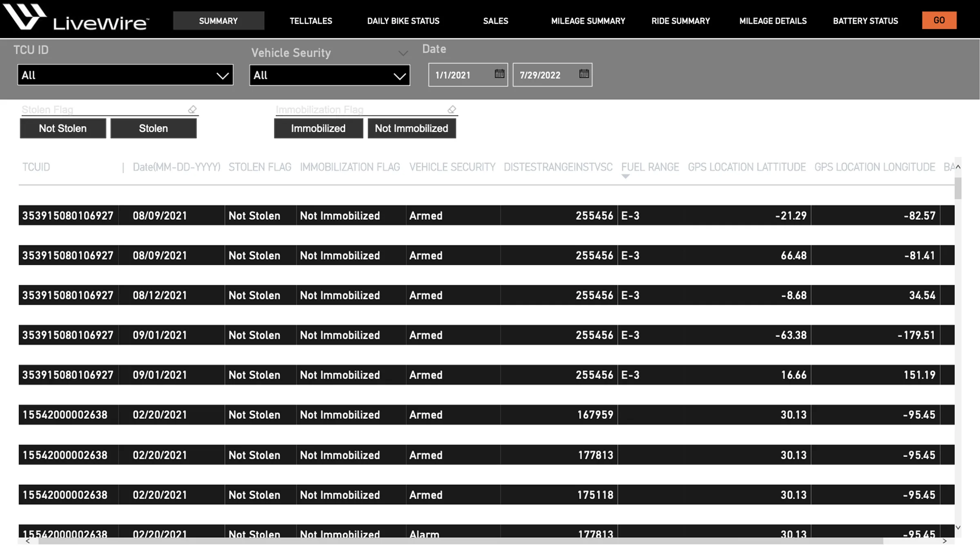Sort by GPS LOCATION LONGITUDE header
The width and height of the screenshot is (980, 547).
point(875,167)
